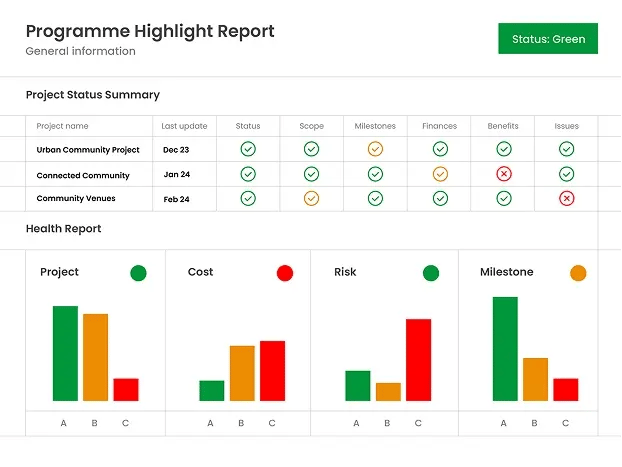Click Urban Community Project's green Issues check

coord(567,149)
